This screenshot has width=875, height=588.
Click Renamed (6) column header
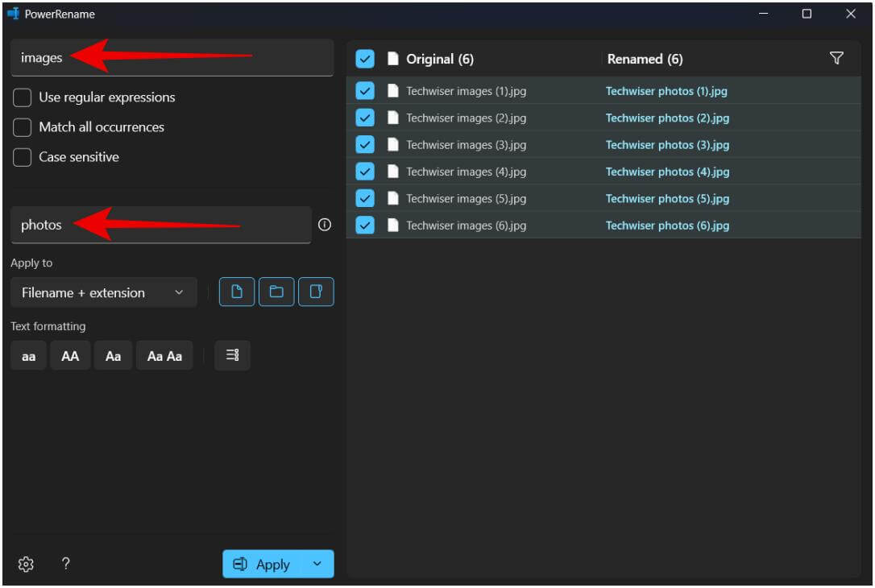coord(645,59)
